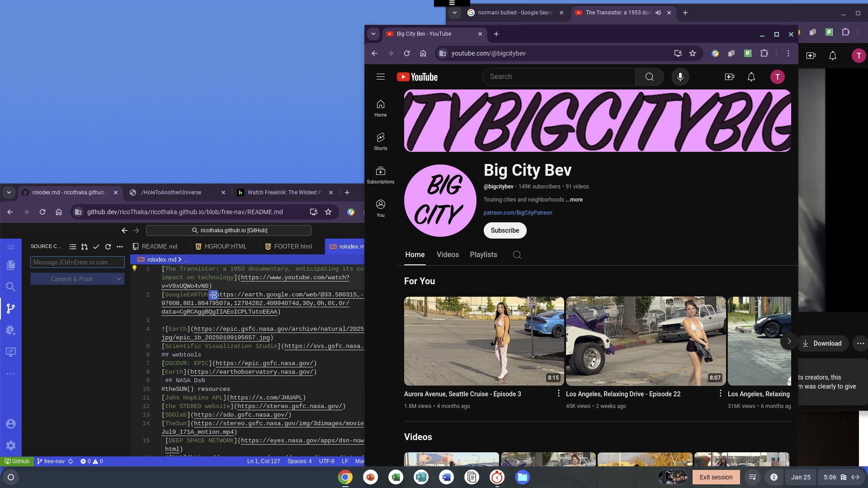Open FOOTER.html editor tab
This screenshot has height=488, width=868.
292,247
